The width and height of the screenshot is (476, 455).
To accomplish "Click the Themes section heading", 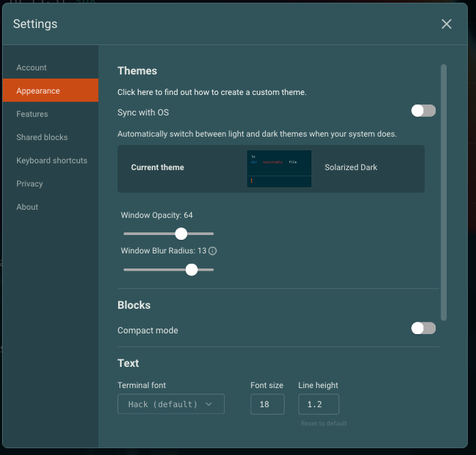I will click(137, 71).
